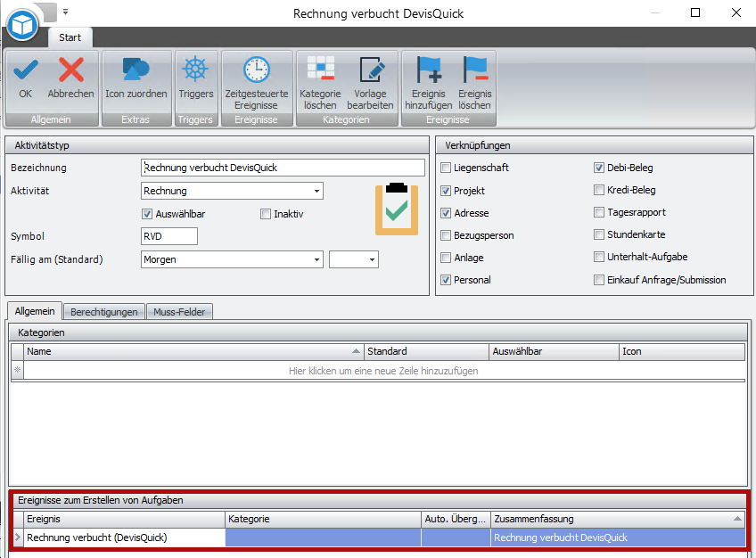
Task: Open small empty dropdown next to Morgen
Action: pyautogui.click(x=354, y=259)
